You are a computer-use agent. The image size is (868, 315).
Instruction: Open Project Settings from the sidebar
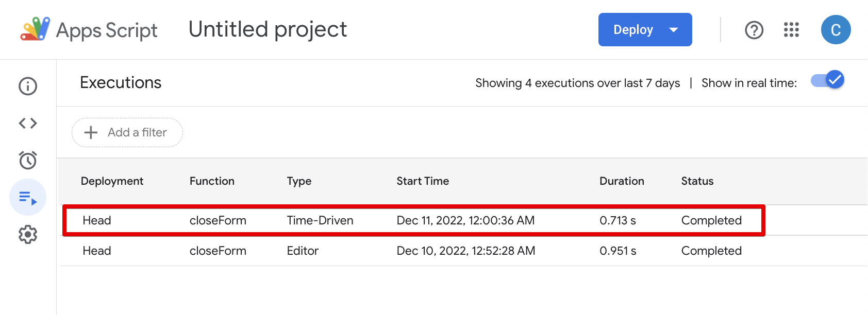[x=27, y=234]
